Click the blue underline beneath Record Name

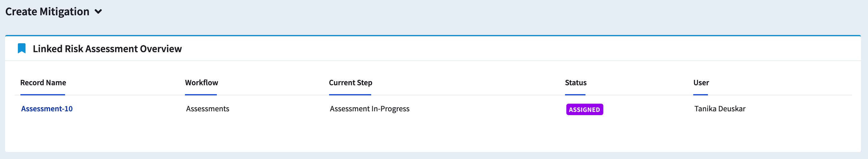tap(42, 95)
